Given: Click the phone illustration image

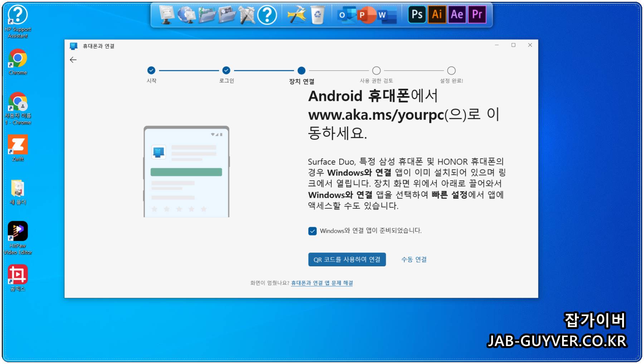Looking at the screenshot, I should pyautogui.click(x=186, y=171).
